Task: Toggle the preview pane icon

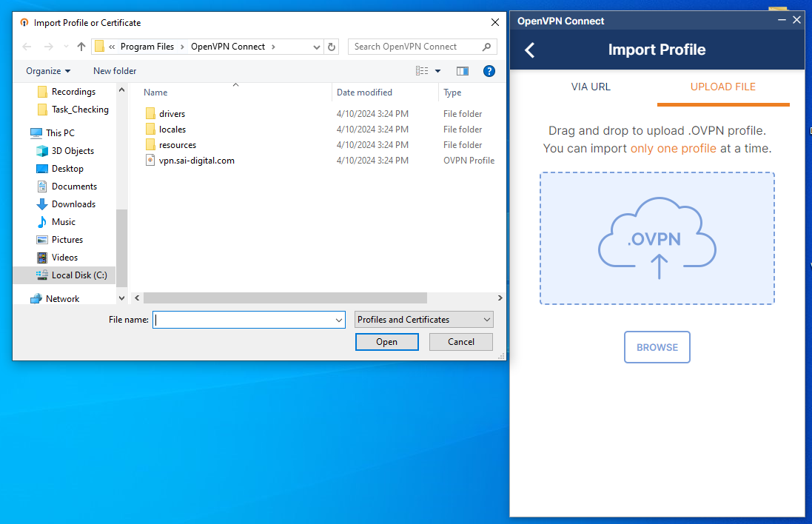Action: 463,70
